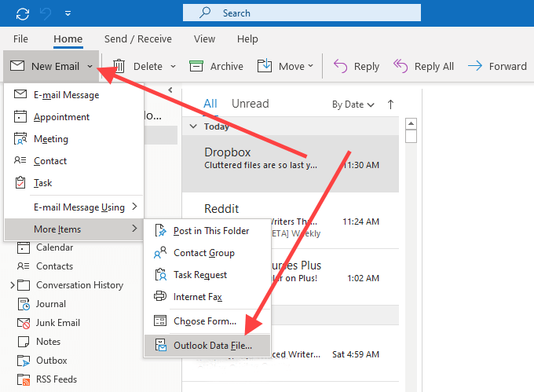The width and height of the screenshot is (534, 392).
Task: Click the message list scrollbar up arrow
Action: pos(411,123)
